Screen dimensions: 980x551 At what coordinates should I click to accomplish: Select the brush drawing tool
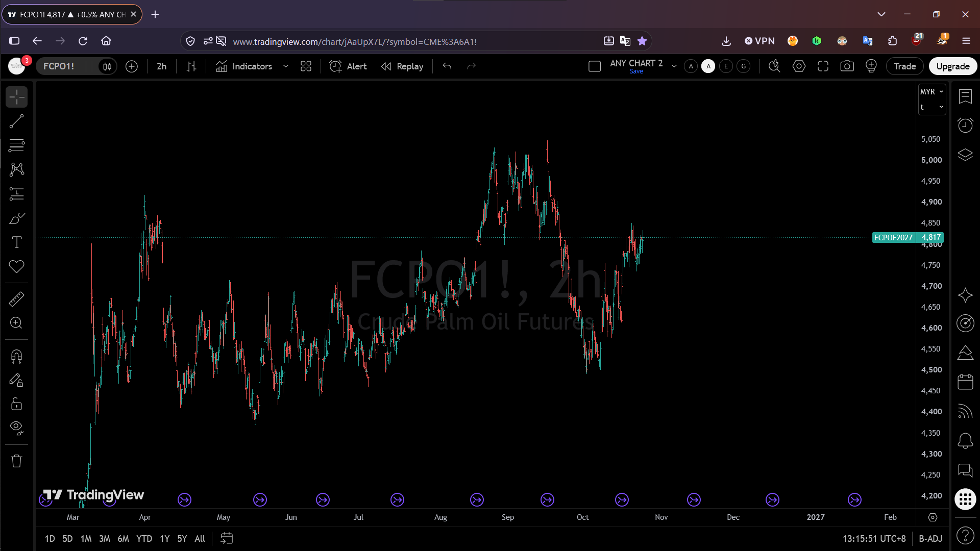click(16, 218)
